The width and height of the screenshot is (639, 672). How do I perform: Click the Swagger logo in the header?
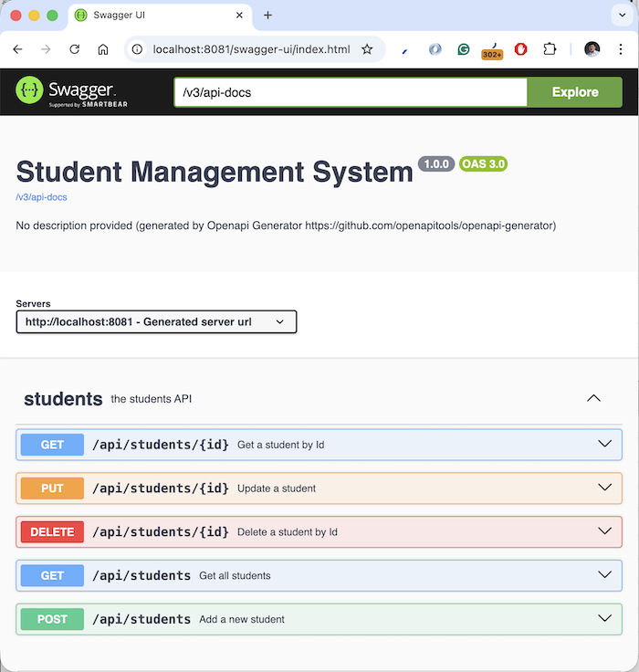[x=65, y=91]
